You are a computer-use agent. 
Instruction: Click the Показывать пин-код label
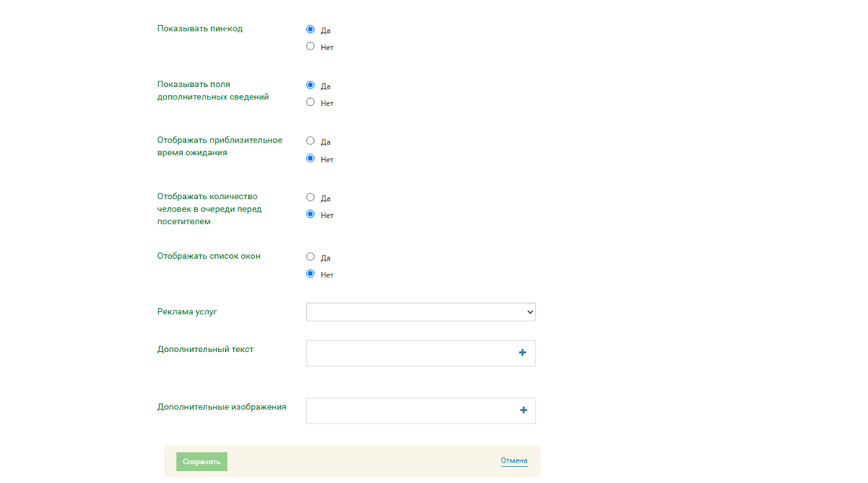click(x=199, y=29)
